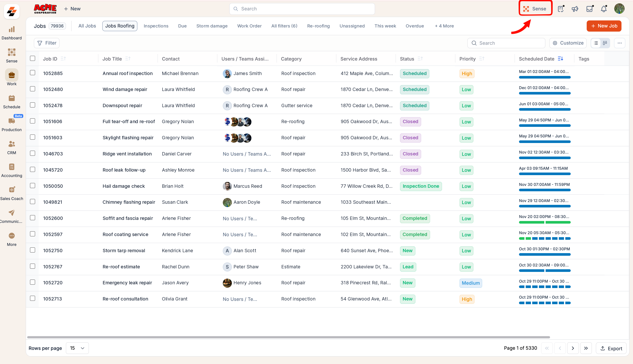Screen dimensions: 633x364
Task: Switch to list view icon
Action: 596,43
